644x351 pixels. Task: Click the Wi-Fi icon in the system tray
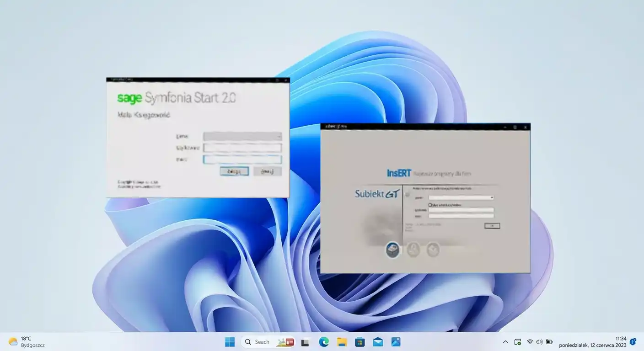(x=530, y=341)
